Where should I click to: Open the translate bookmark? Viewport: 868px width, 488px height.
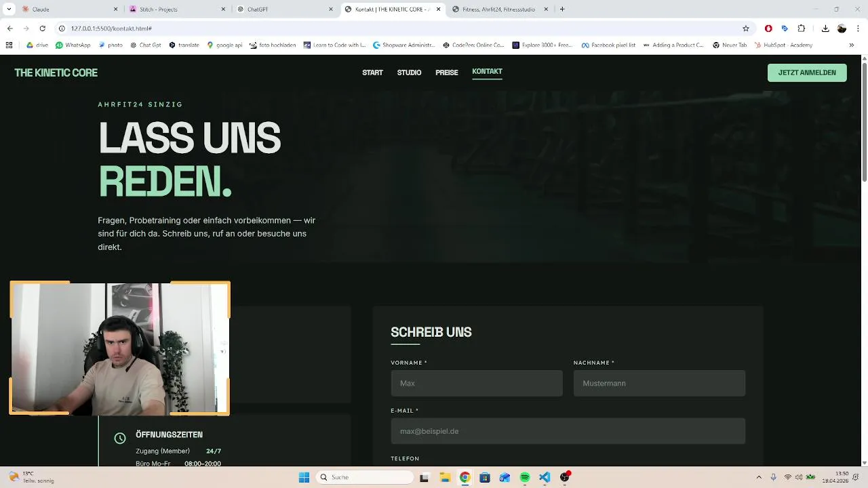point(184,45)
